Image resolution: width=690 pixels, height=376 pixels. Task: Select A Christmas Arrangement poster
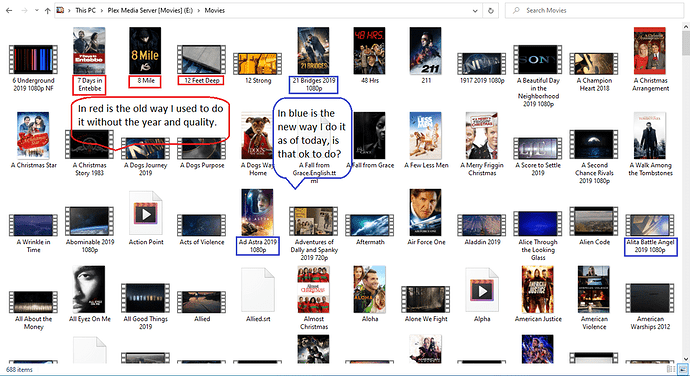click(x=650, y=51)
